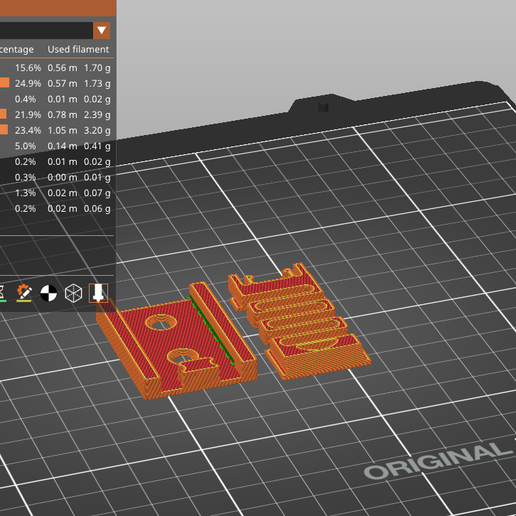The width and height of the screenshot is (516, 516).
Task: Click the 2.39 g filament weight value
Action: tap(97, 115)
